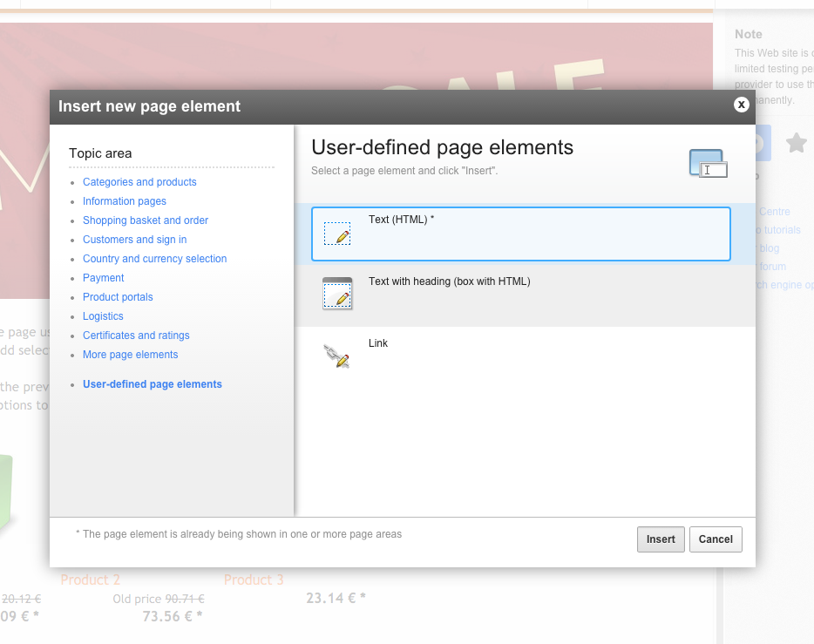
Task: Open Categories and products topic
Action: [x=139, y=182]
